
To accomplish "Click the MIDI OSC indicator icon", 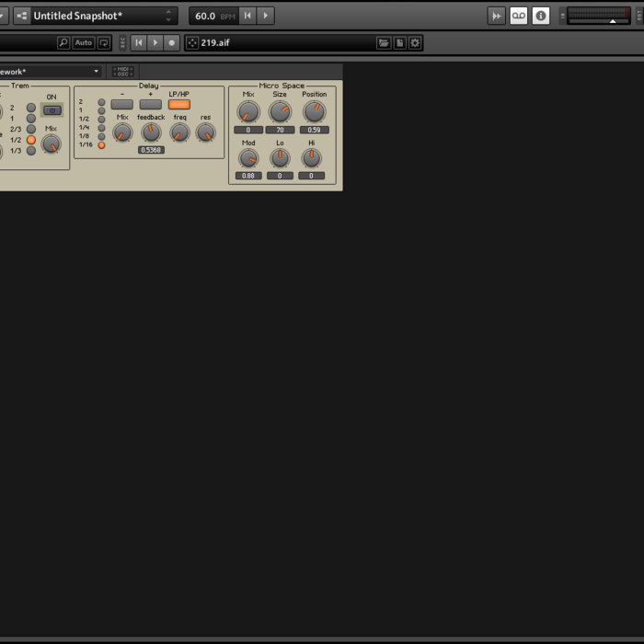I will (x=122, y=72).
